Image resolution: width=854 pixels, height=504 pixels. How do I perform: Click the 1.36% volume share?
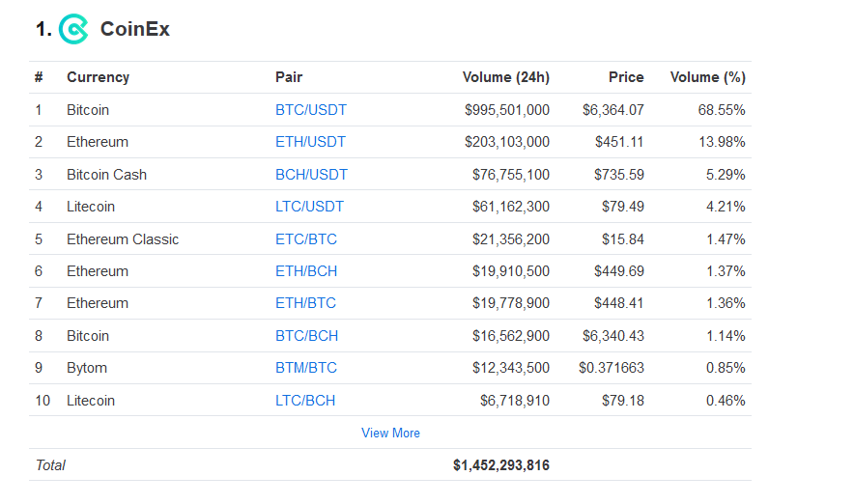tap(726, 303)
